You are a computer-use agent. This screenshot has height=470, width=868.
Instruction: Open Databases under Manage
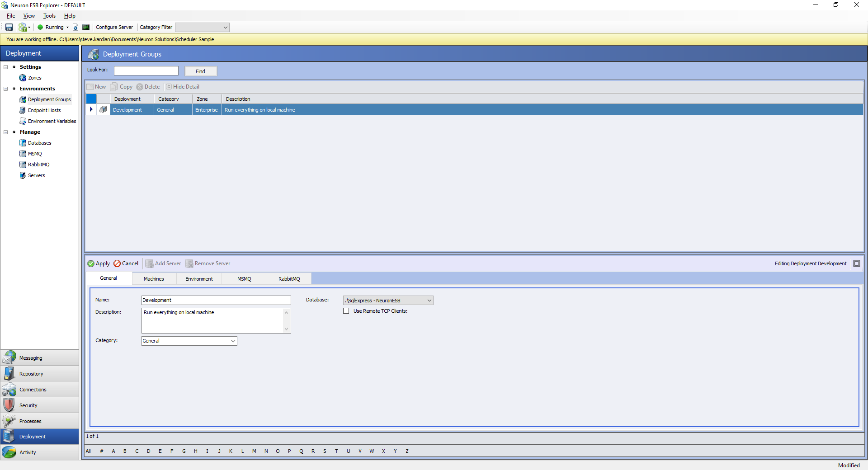[x=35, y=143]
